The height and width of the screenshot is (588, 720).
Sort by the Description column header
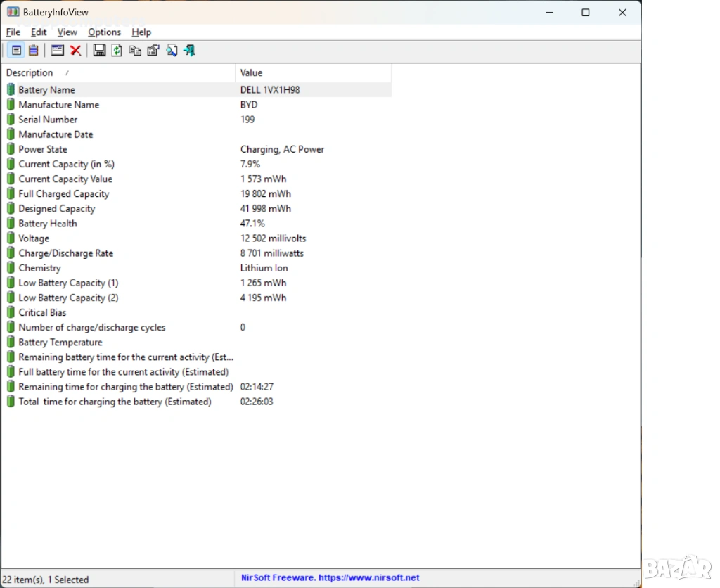tap(30, 73)
